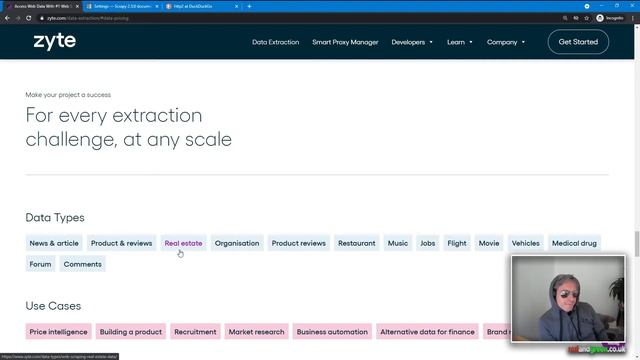Select the Flight data type
Viewport: 640px width, 360px height.
[456, 243]
